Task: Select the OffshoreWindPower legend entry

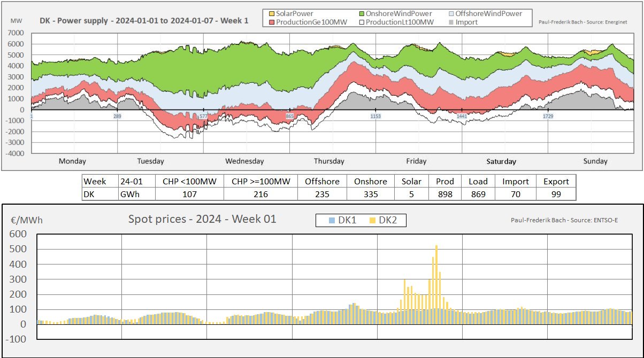Action: [482, 13]
